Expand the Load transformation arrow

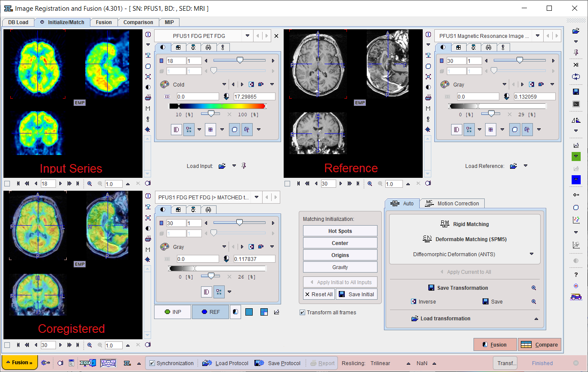pos(536,319)
